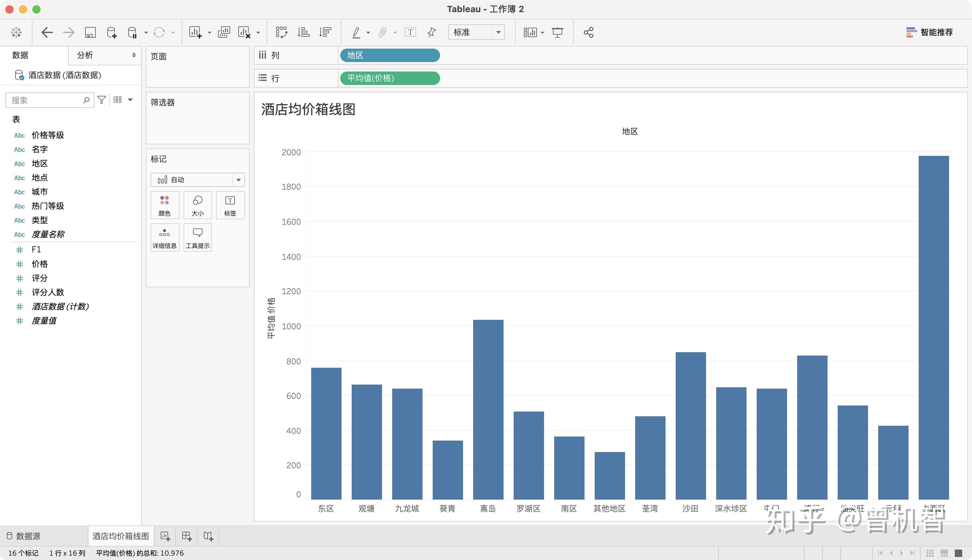
Task: Select the 城市 dimension field
Action: (x=39, y=192)
